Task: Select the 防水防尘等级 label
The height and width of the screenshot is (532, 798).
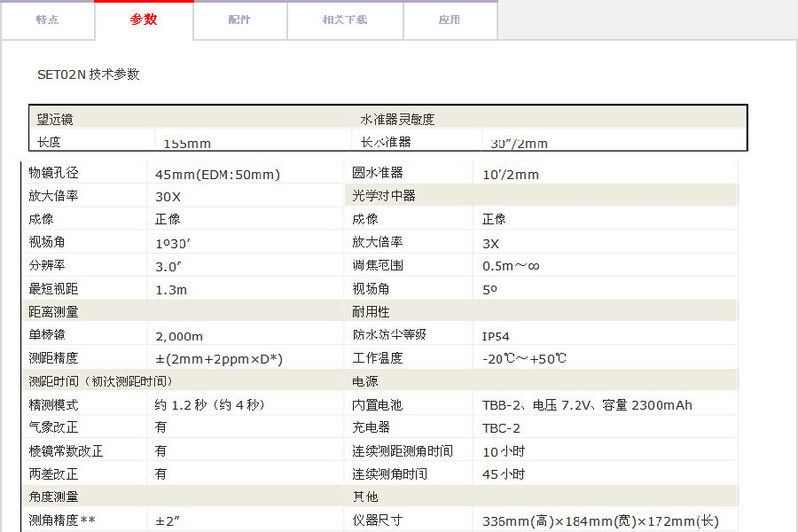Action: [x=389, y=335]
